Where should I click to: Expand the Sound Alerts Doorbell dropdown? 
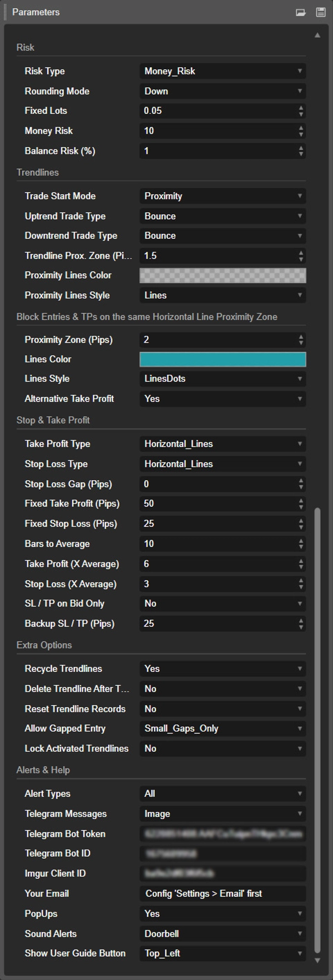pyautogui.click(x=222, y=934)
